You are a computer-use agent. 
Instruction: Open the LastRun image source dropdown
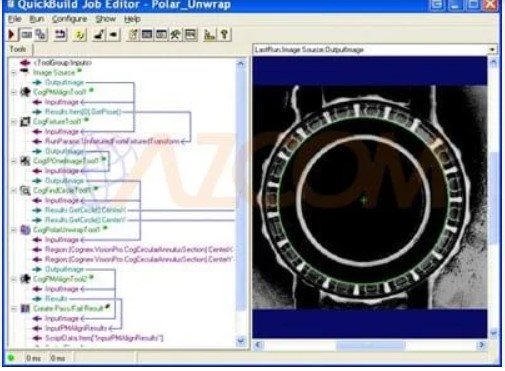pos(492,50)
